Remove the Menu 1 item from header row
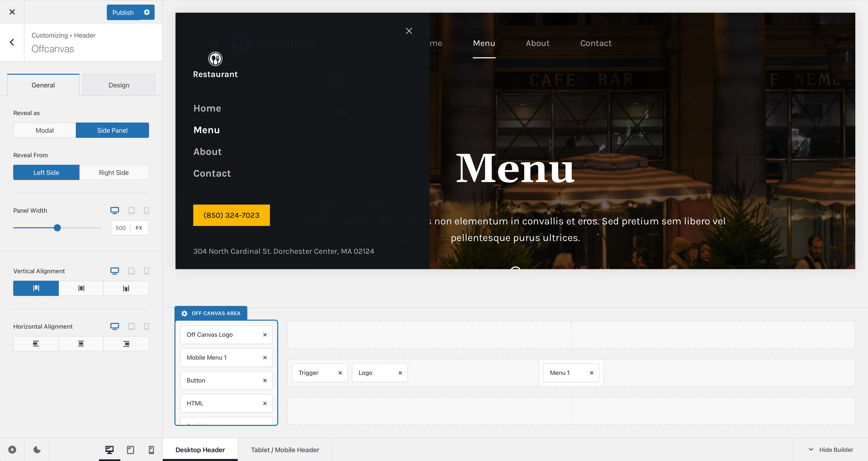868x461 pixels. pos(591,373)
